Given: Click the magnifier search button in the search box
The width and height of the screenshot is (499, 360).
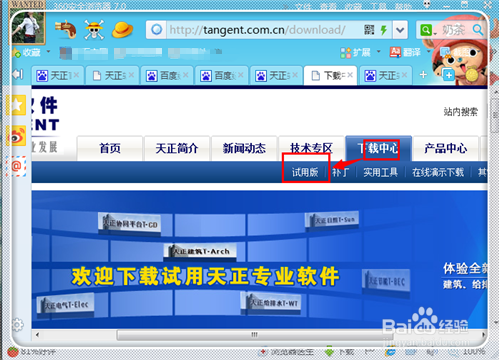Looking at the screenshot, I should point(478,30).
